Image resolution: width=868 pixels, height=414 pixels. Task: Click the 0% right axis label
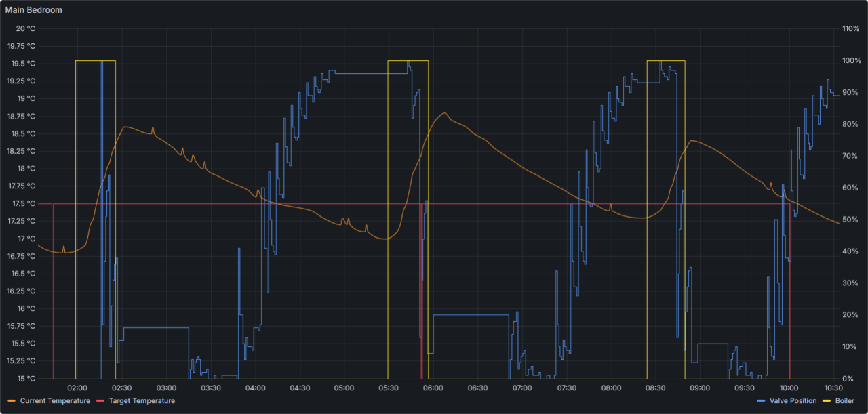coord(847,379)
